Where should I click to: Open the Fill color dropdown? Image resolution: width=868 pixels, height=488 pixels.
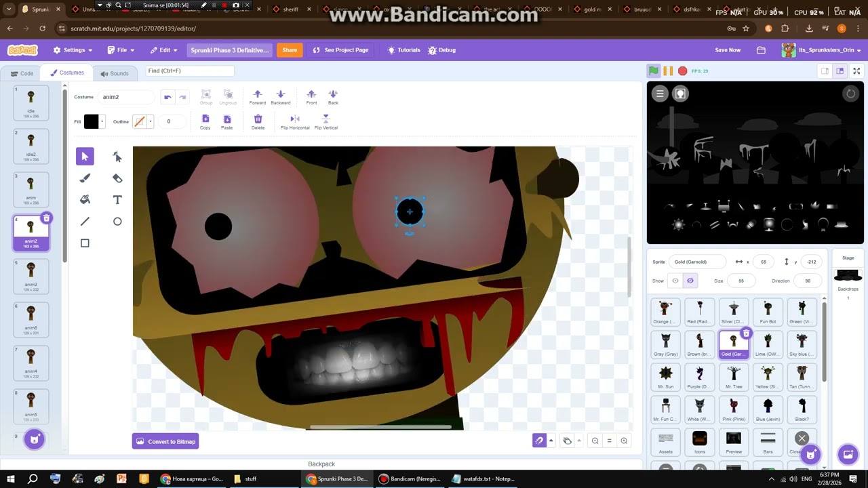pyautogui.click(x=102, y=121)
